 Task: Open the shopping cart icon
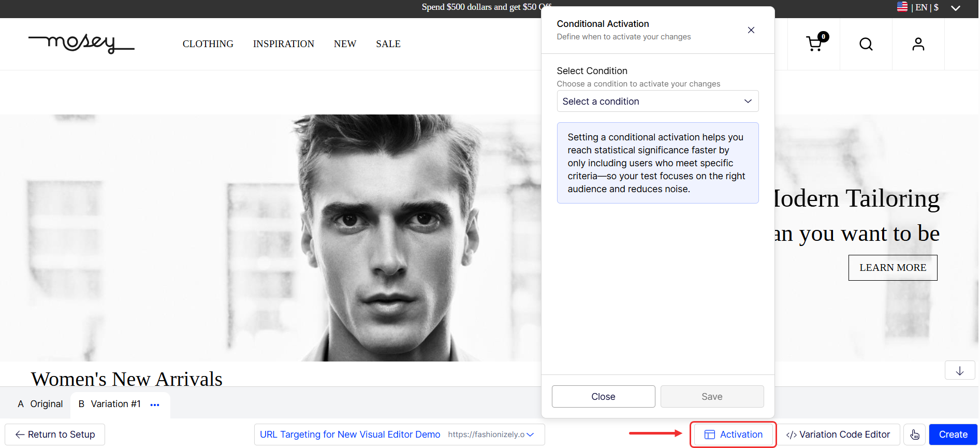pos(814,44)
